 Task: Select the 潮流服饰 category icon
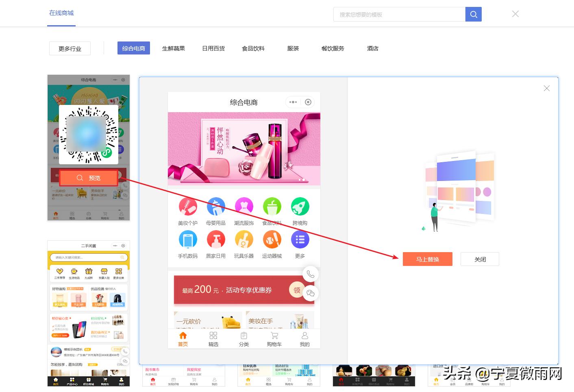tap(244, 206)
